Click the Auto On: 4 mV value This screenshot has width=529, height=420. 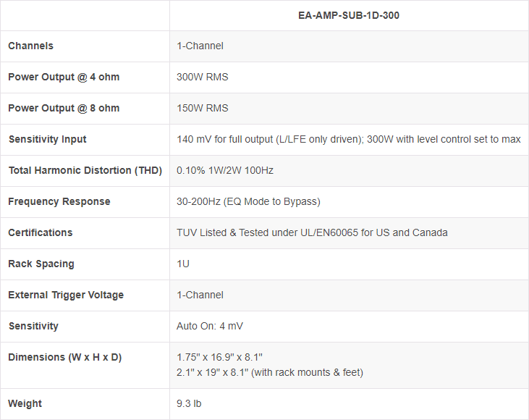coord(210,327)
